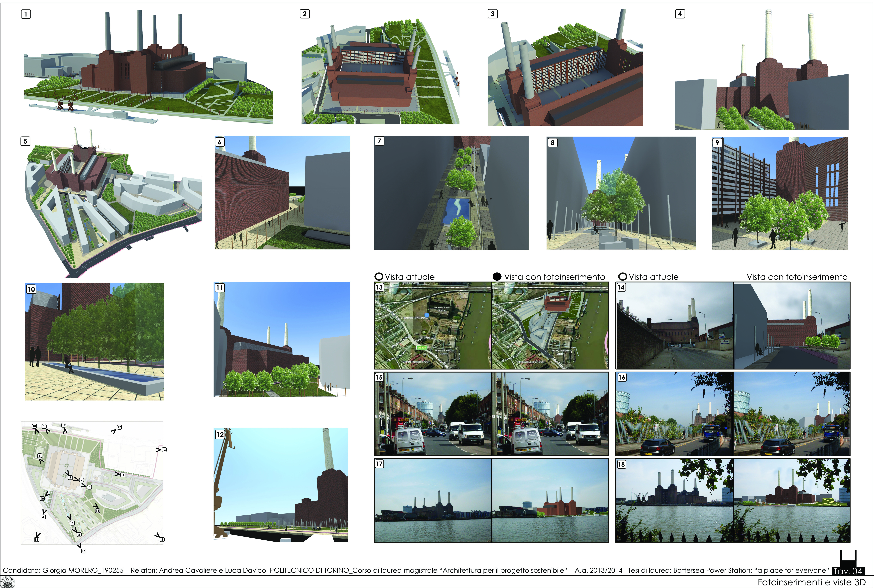874x588 pixels.
Task: Open render 9 of the courtyard facade
Action: (780, 194)
